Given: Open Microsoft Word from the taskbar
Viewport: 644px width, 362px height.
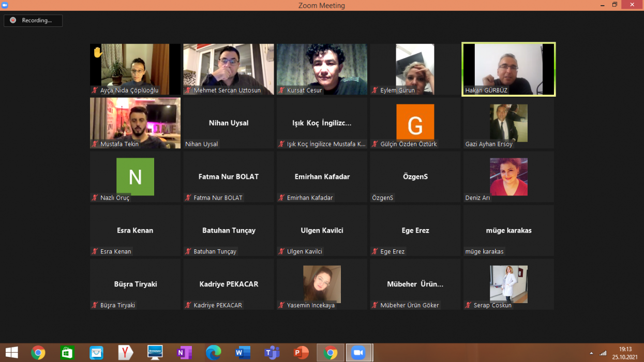Looking at the screenshot, I should 242,353.
